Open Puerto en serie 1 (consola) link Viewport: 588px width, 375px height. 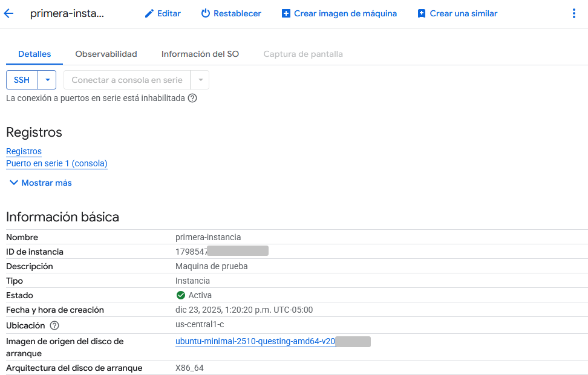point(56,163)
